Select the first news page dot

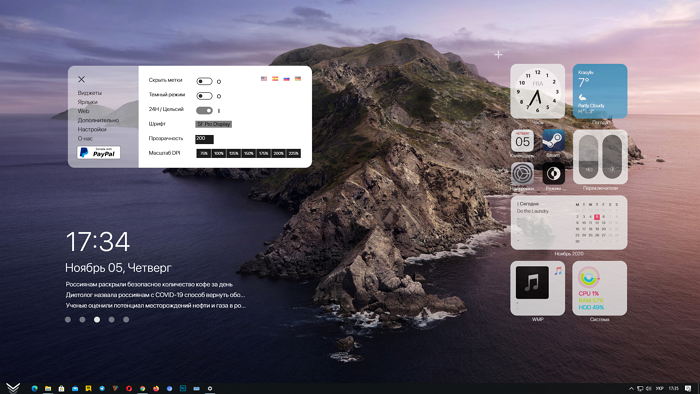68,319
